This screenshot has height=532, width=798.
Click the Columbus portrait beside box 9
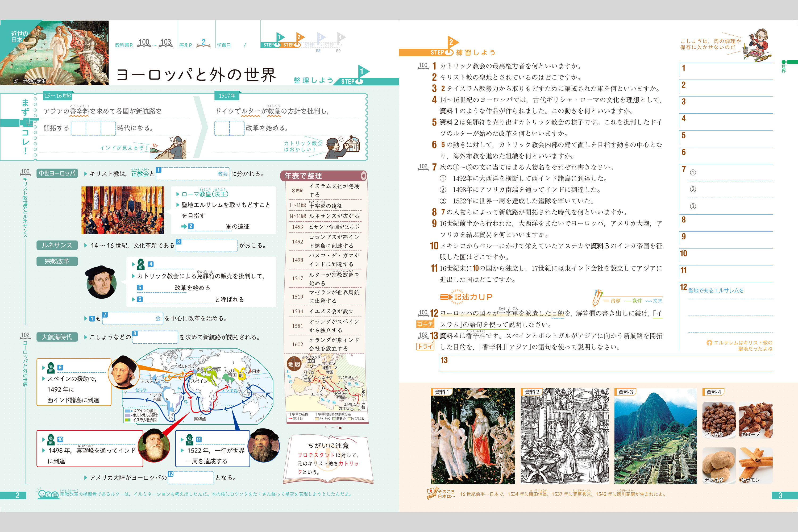[x=124, y=373]
